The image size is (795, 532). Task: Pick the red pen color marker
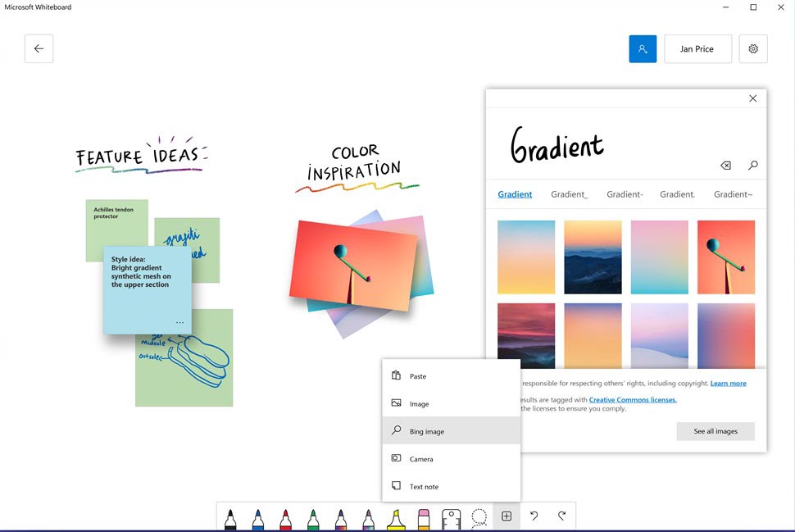coord(284,516)
